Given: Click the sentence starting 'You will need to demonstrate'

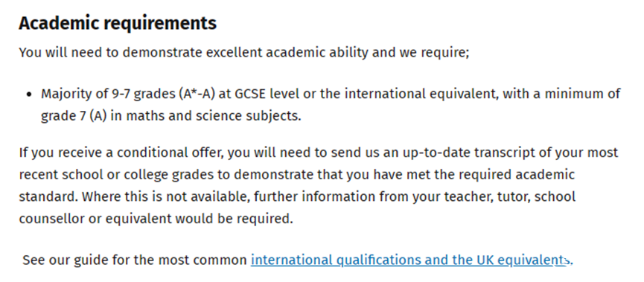Looking at the screenshot, I should click(244, 53).
